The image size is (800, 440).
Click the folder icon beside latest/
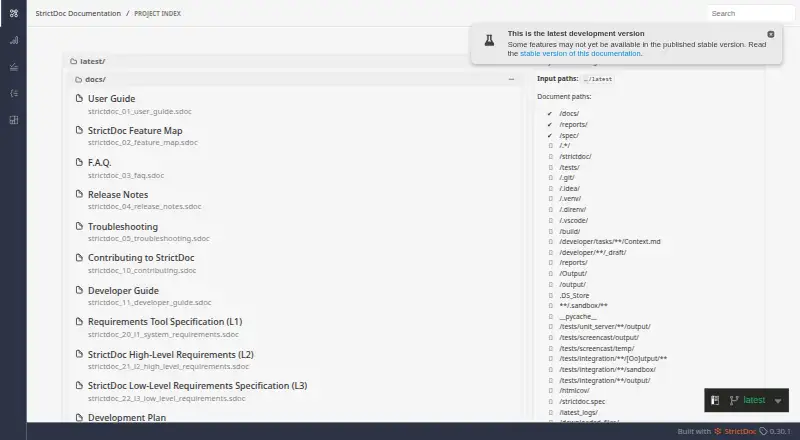(x=73, y=61)
